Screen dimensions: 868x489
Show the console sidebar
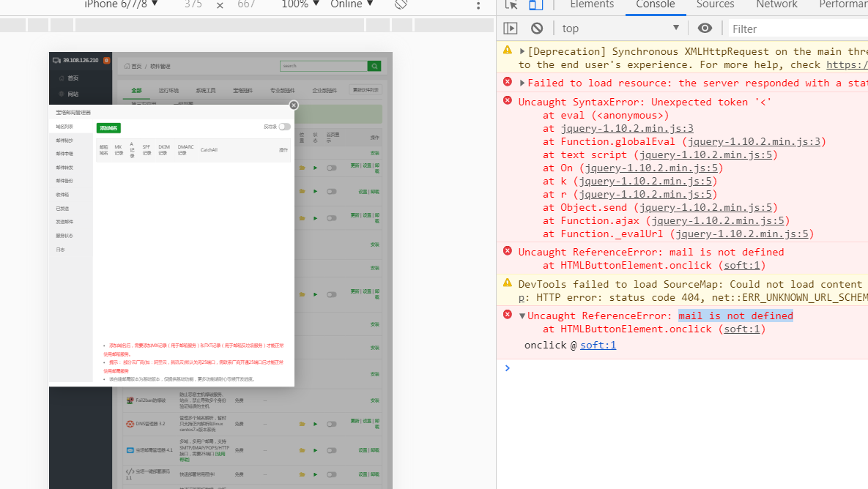(x=511, y=29)
